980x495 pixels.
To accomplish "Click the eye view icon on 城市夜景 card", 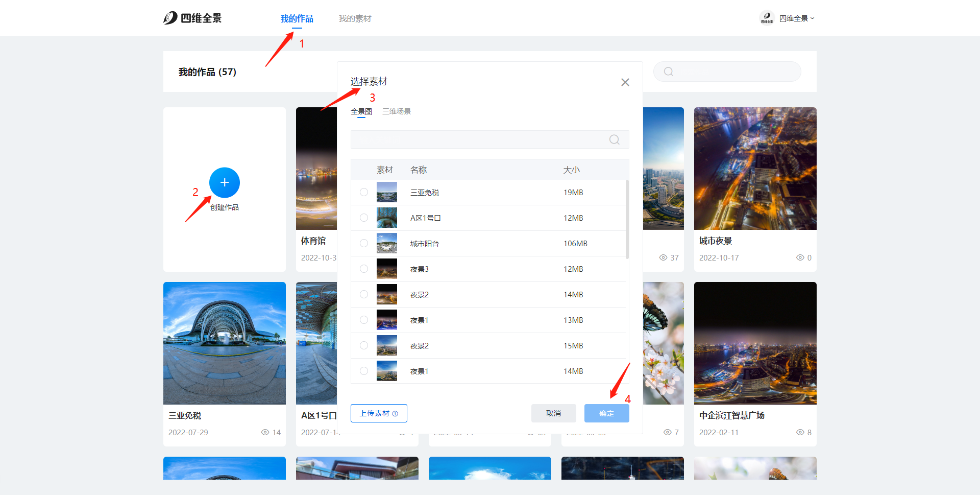I will 800,258.
